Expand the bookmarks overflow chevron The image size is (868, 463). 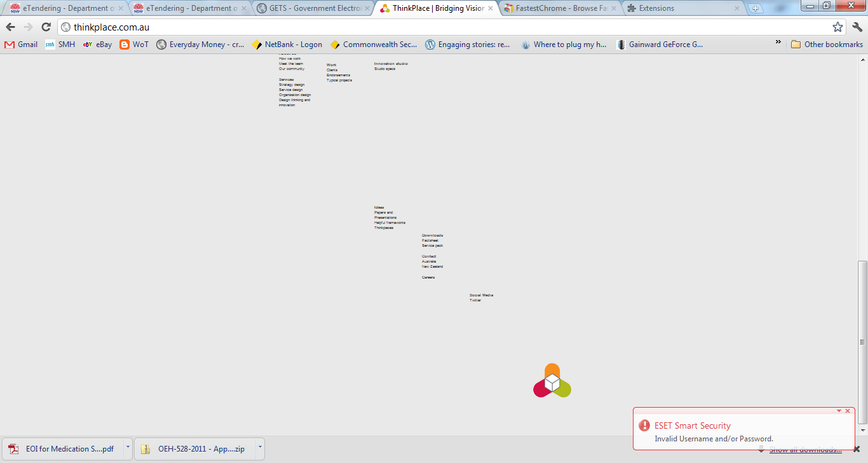pyautogui.click(x=778, y=43)
